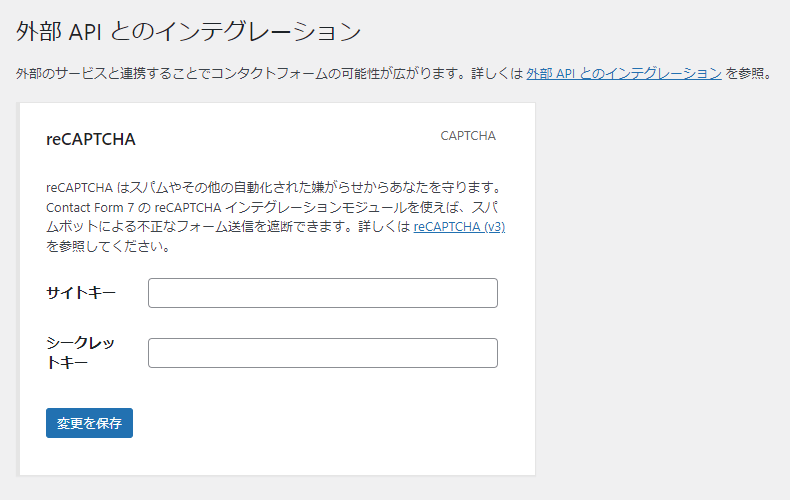Click the line starting ムボットによる不正な
This screenshot has width=790, height=500.
tap(229, 227)
